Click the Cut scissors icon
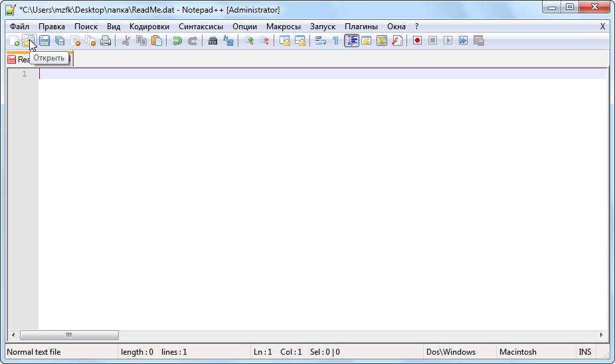 125,41
